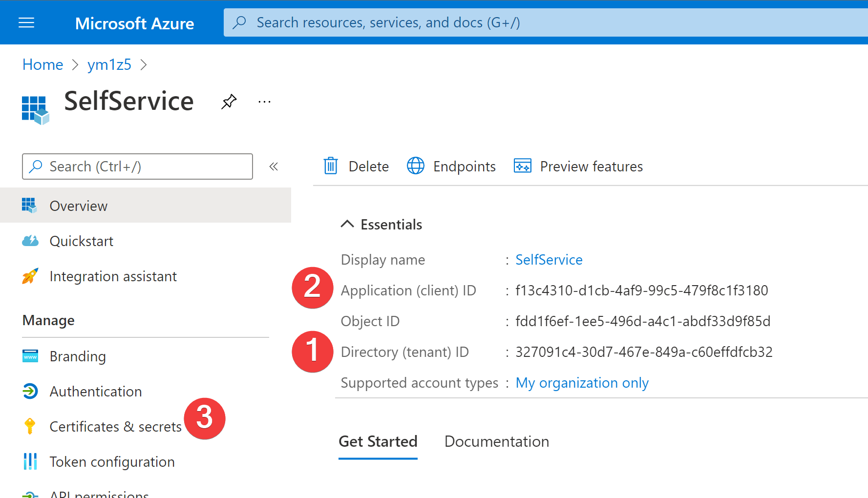Click the global search resources field
The image size is (868, 498).
pyautogui.click(x=546, y=22)
